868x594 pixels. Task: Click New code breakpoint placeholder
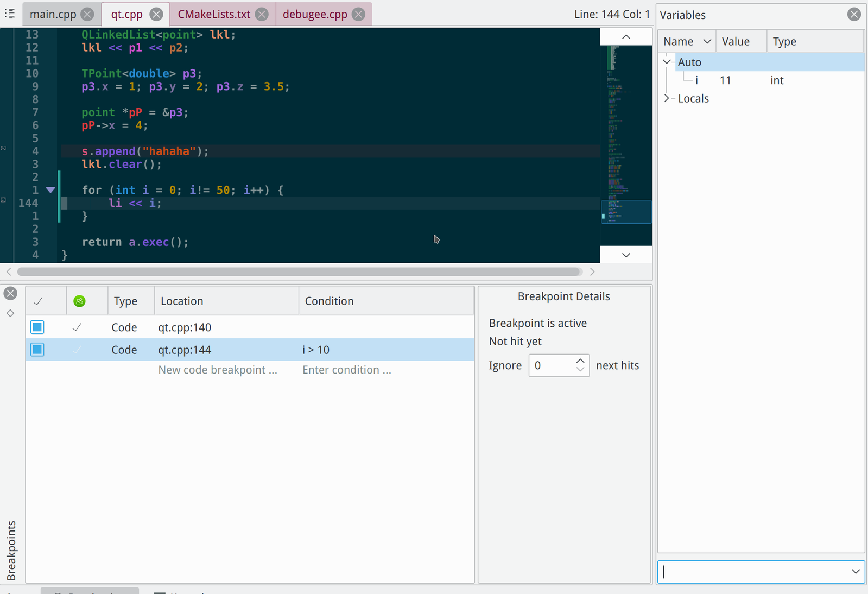point(217,370)
